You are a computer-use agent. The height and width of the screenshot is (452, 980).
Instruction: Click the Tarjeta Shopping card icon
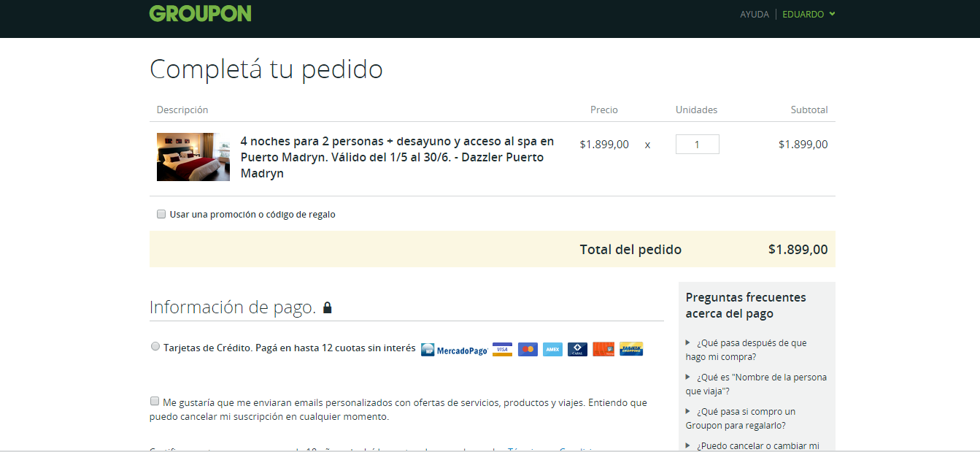point(630,349)
